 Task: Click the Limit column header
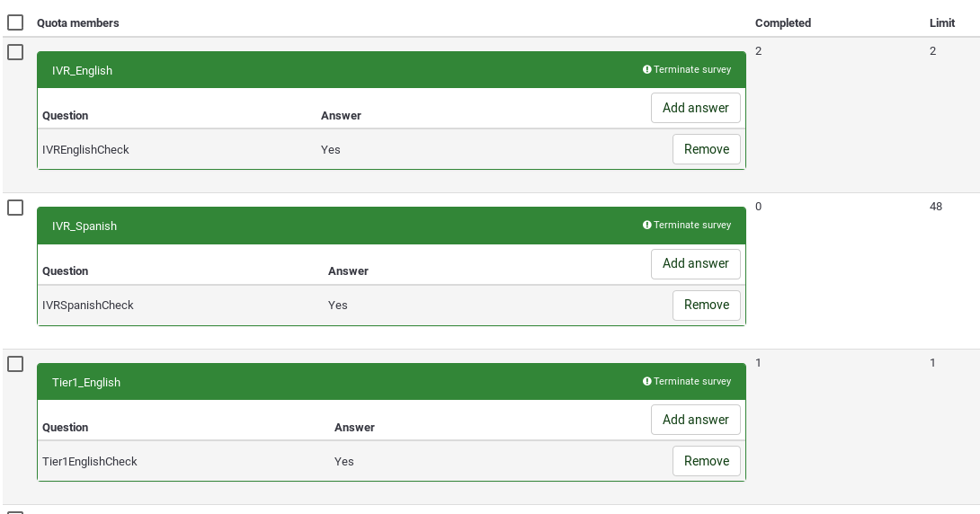point(941,23)
